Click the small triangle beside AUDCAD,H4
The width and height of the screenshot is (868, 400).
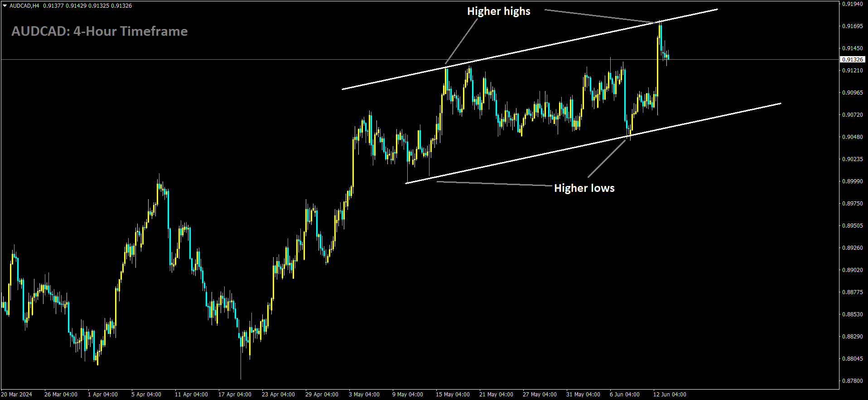(x=5, y=6)
